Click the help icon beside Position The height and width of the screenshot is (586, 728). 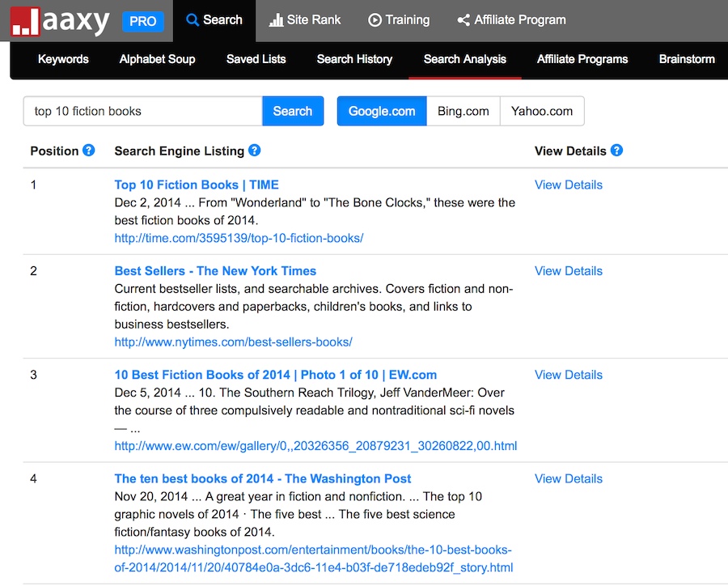pyautogui.click(x=89, y=151)
